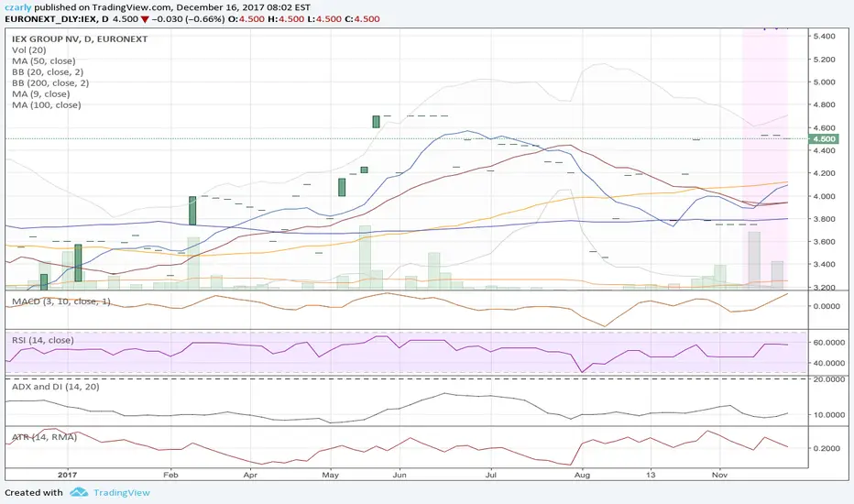Click the 0.2000 ATR axis value
854x504 pixels.
coord(827,448)
